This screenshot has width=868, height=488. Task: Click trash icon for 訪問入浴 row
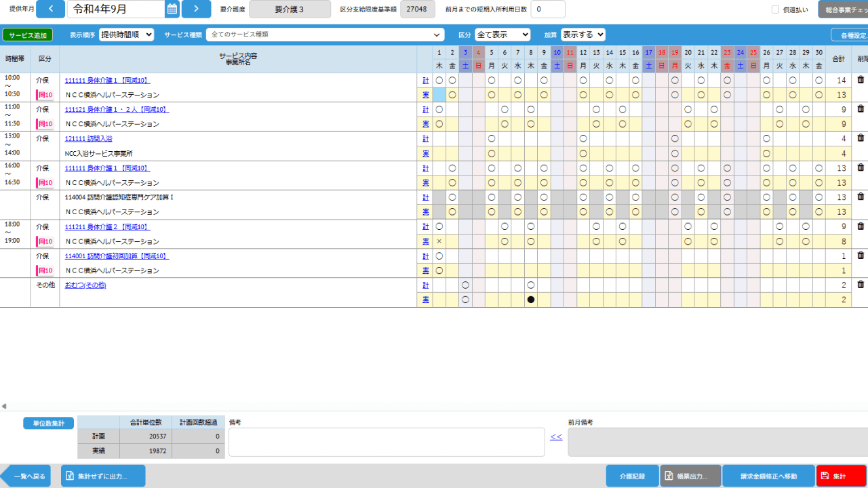point(861,138)
